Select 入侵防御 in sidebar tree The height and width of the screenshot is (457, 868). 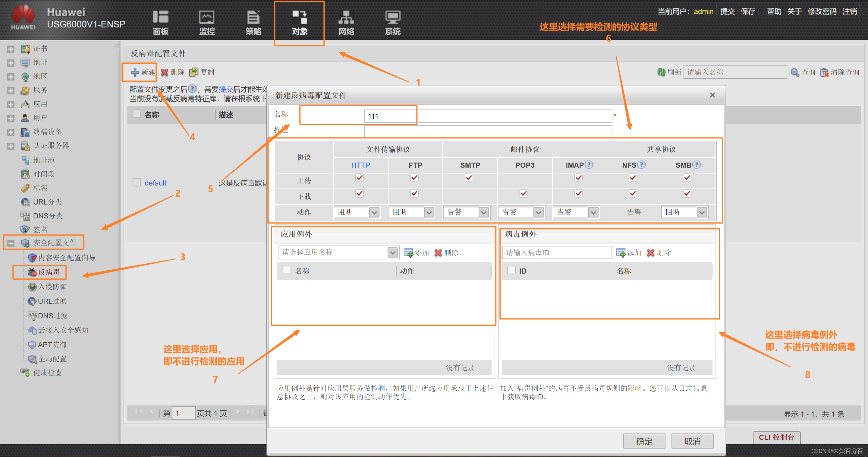pyautogui.click(x=52, y=287)
